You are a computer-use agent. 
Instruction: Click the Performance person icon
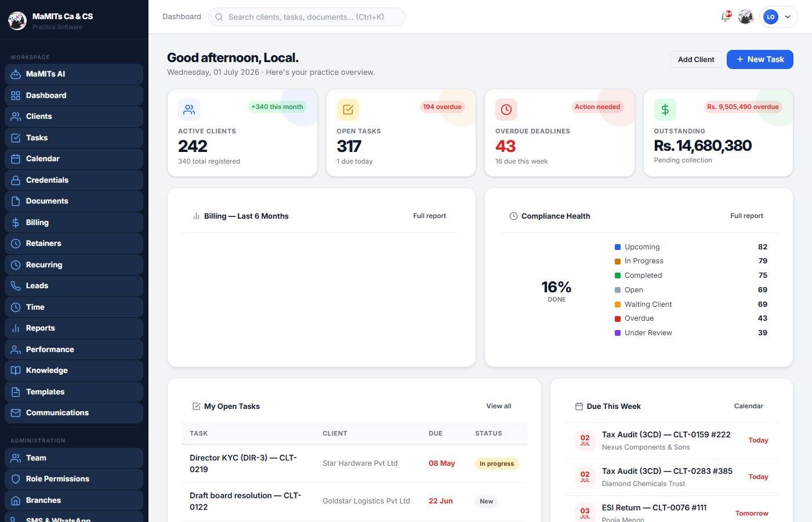pyautogui.click(x=16, y=350)
